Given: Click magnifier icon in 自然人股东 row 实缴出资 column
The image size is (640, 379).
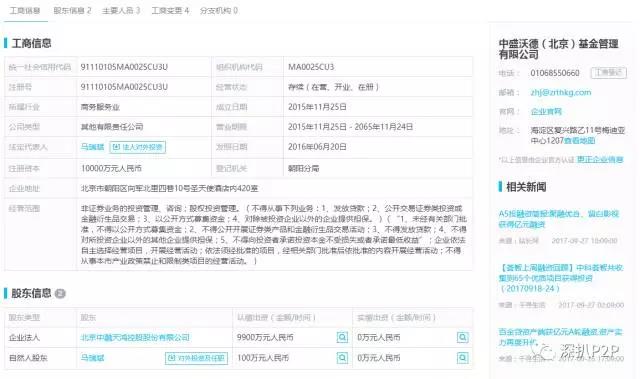Looking at the screenshot, I should tap(462, 358).
